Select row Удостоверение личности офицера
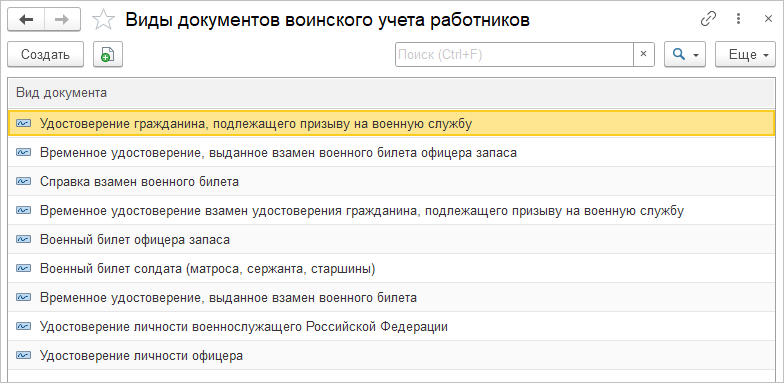This screenshot has width=784, height=383. (392, 356)
